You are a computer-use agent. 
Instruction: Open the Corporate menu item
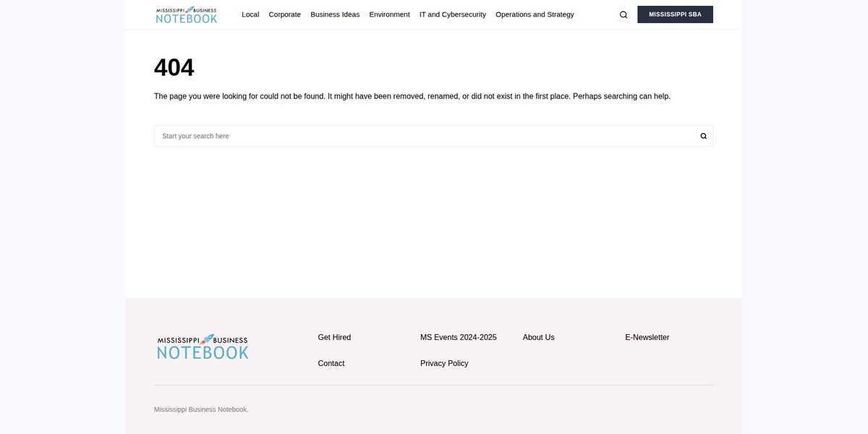(x=285, y=14)
